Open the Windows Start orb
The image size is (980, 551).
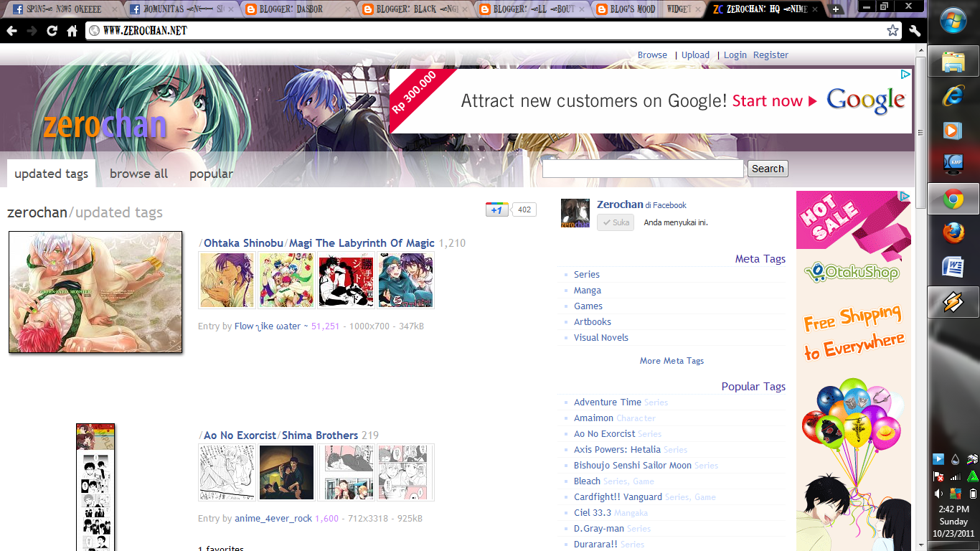[953, 22]
